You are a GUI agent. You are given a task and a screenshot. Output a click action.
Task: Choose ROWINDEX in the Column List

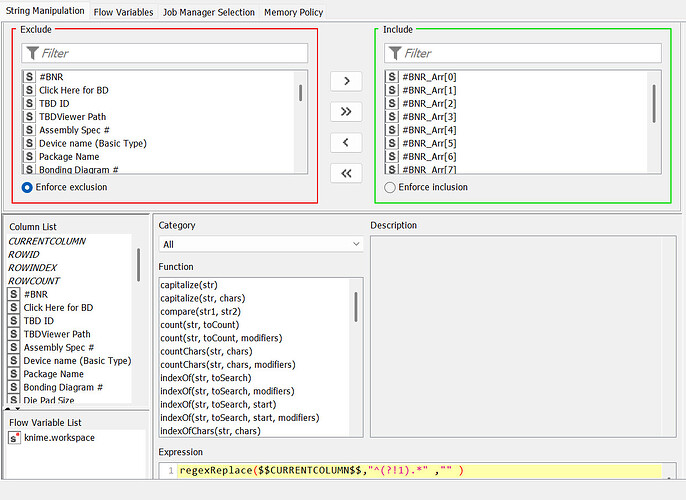coord(33,268)
